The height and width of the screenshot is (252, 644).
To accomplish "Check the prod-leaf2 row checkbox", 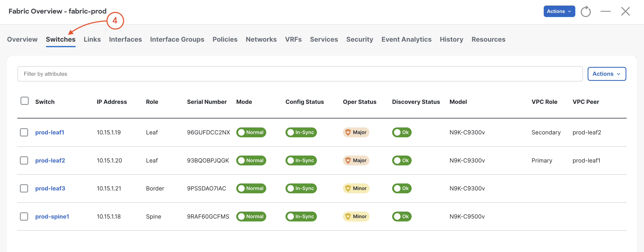I will tap(24, 160).
